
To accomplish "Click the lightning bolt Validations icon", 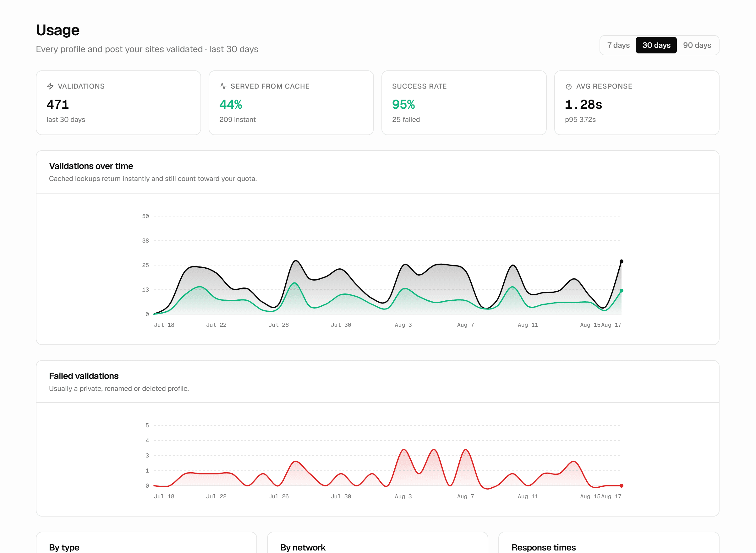I will pos(50,86).
